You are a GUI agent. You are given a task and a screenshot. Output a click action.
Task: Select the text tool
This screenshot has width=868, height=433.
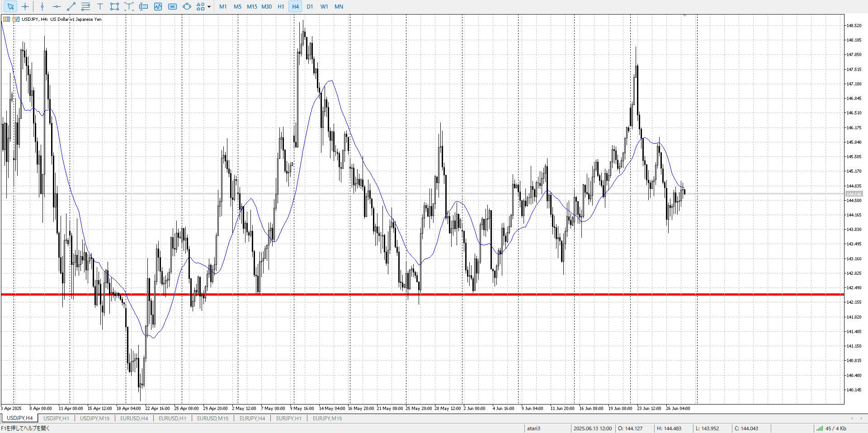(100, 6)
